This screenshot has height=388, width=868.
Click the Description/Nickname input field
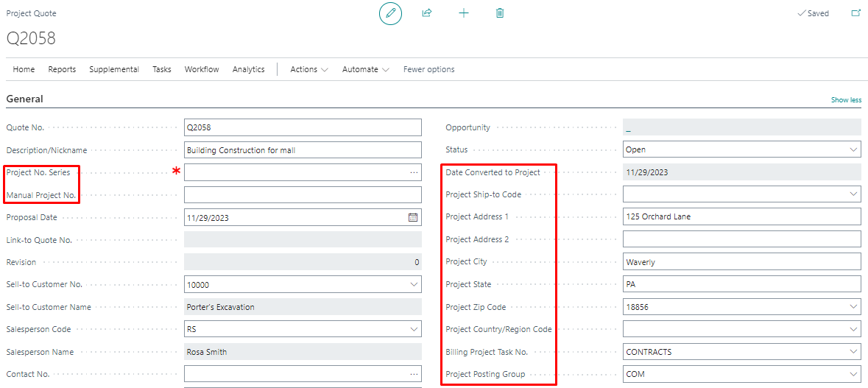coord(302,150)
